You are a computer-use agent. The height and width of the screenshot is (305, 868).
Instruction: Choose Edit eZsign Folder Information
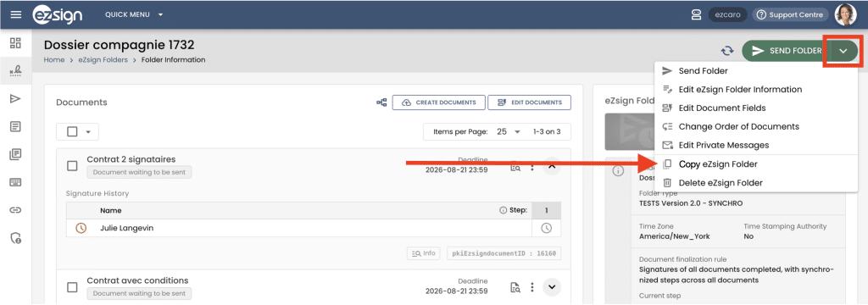pyautogui.click(x=755, y=89)
